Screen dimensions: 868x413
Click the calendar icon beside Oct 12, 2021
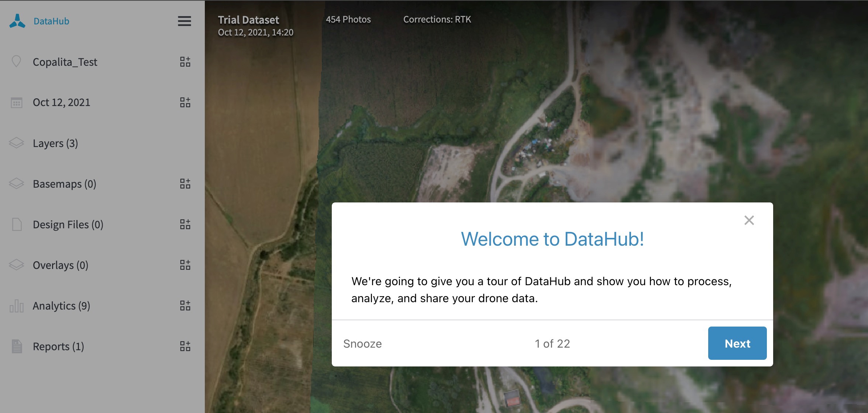17,102
